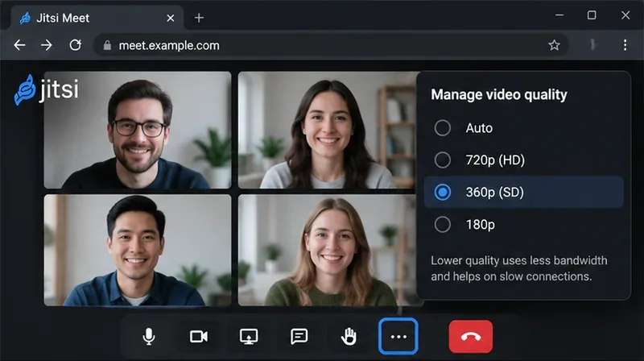This screenshot has height=361, width=644.
Task: Select the woman in green sweater tile
Action: coord(328,250)
